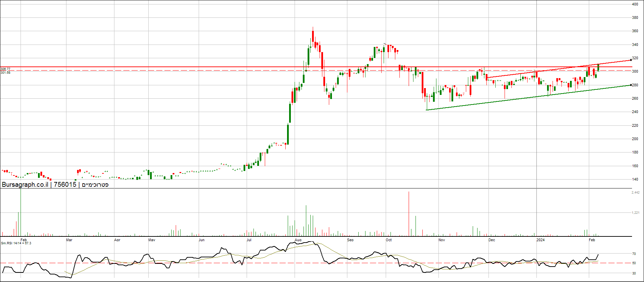Click the Mar month label

point(69,240)
